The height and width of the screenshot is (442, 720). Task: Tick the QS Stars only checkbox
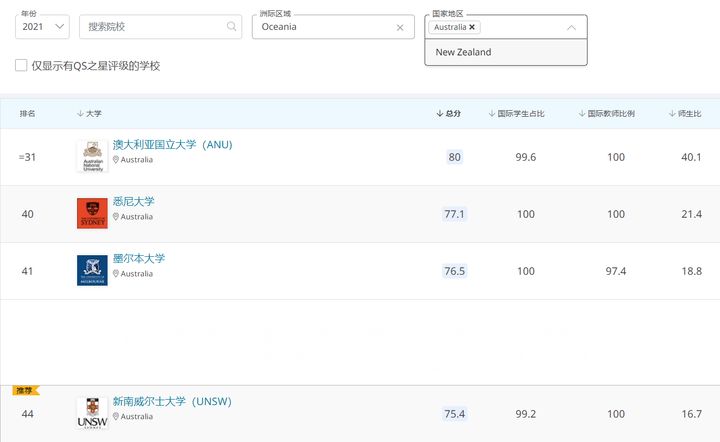(x=21, y=65)
